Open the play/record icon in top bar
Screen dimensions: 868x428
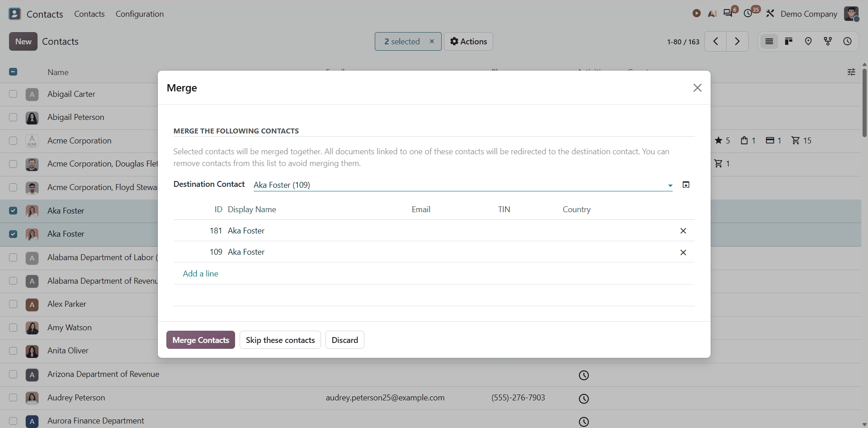click(x=697, y=14)
